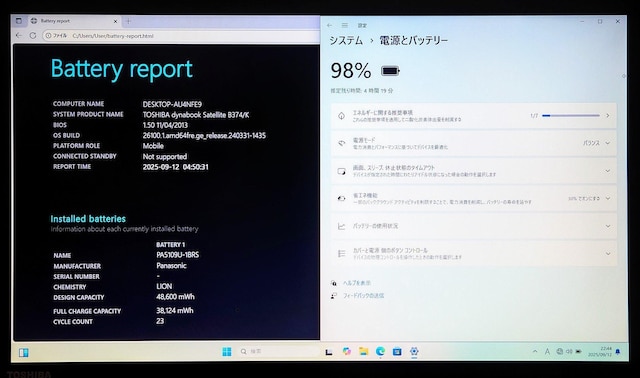This screenshot has width=640, height=378.
Task: Click the 98% battery percentage
Action: pyautogui.click(x=351, y=71)
